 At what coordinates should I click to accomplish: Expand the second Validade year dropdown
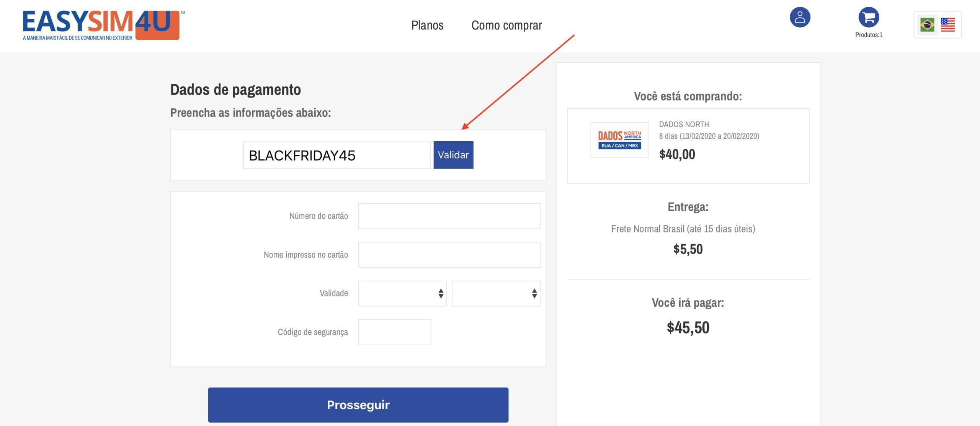click(x=496, y=293)
